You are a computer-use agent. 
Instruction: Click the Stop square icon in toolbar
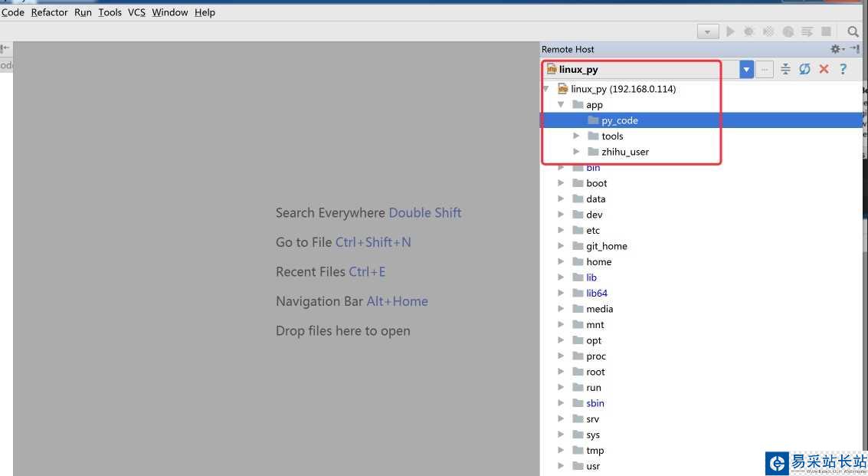point(826,31)
